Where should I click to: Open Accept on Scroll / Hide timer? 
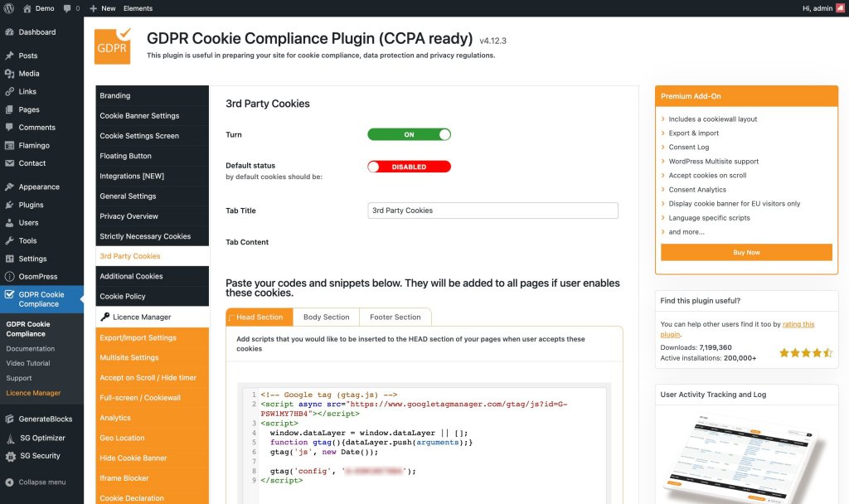coord(153,377)
